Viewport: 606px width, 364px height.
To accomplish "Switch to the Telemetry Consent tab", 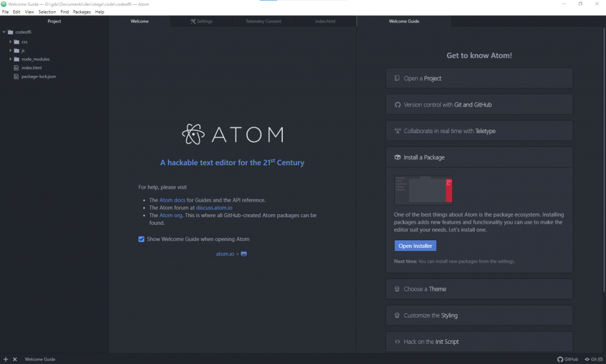I will tap(263, 21).
